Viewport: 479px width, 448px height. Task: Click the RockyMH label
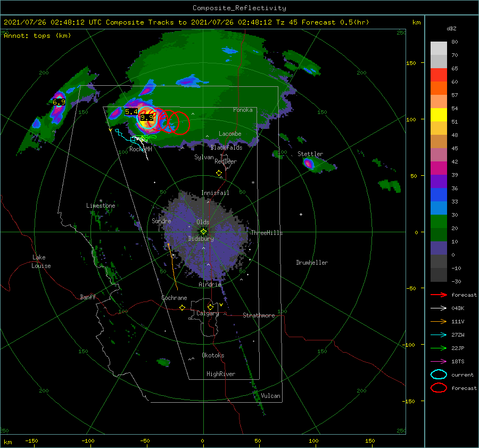(141, 149)
